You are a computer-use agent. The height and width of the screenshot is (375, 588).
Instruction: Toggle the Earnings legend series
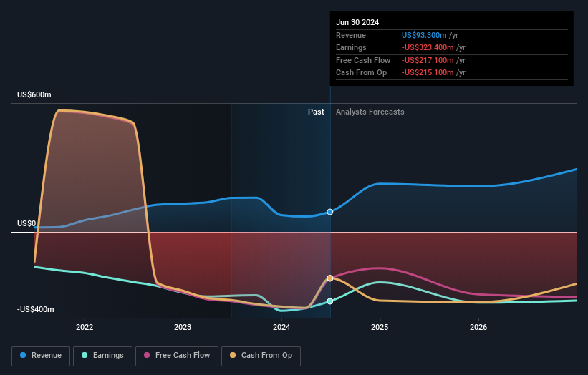(102, 356)
